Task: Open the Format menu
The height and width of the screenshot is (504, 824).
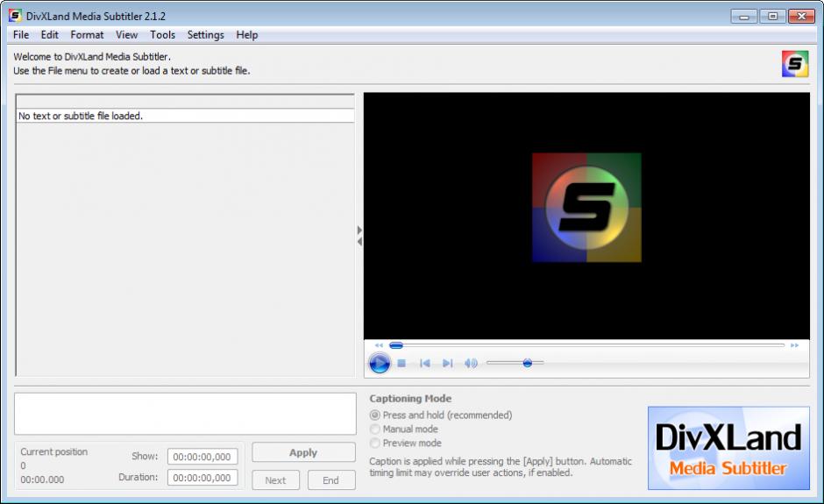Action: (x=87, y=35)
